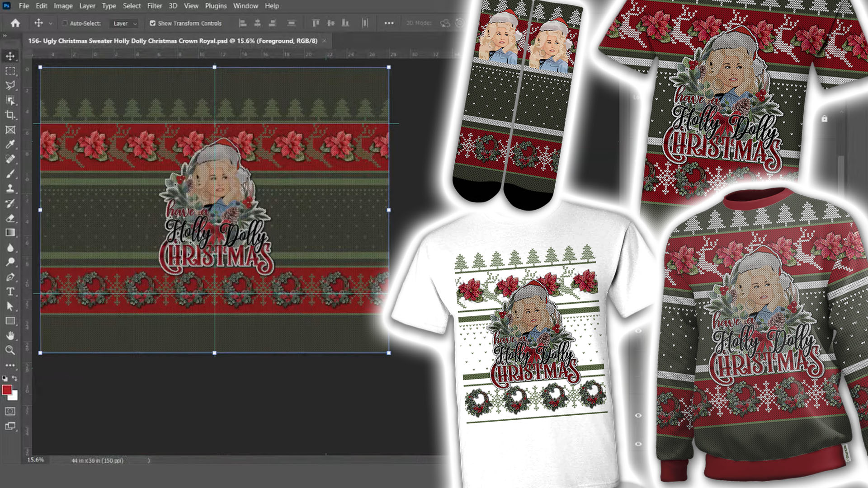Open the Layer menu
This screenshot has height=488, width=868.
87,6
